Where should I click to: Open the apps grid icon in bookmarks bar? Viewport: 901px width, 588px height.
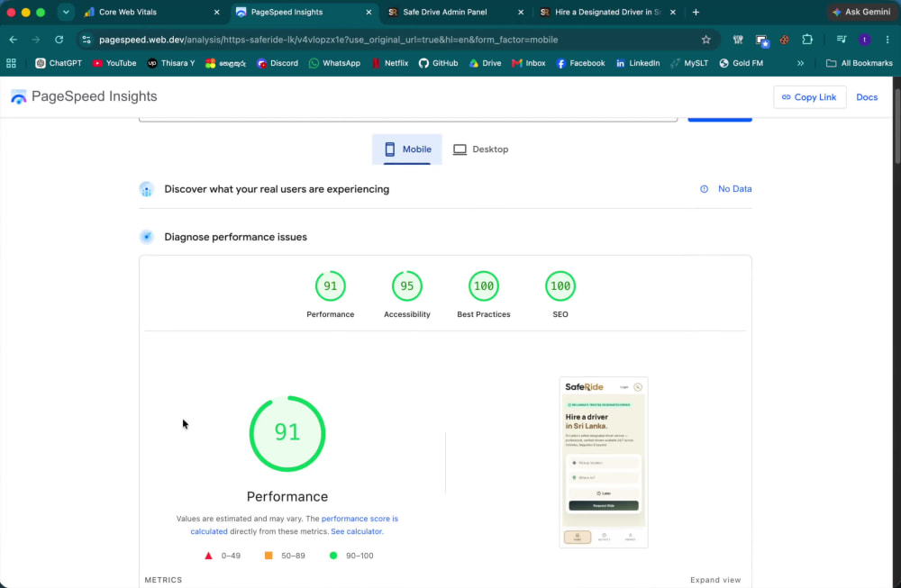click(11, 63)
